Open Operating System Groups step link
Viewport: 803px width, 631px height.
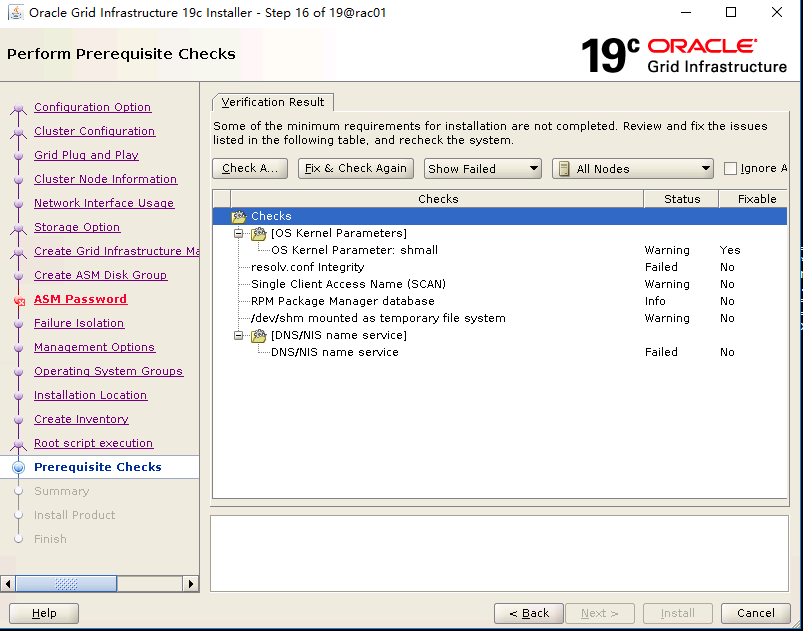109,371
